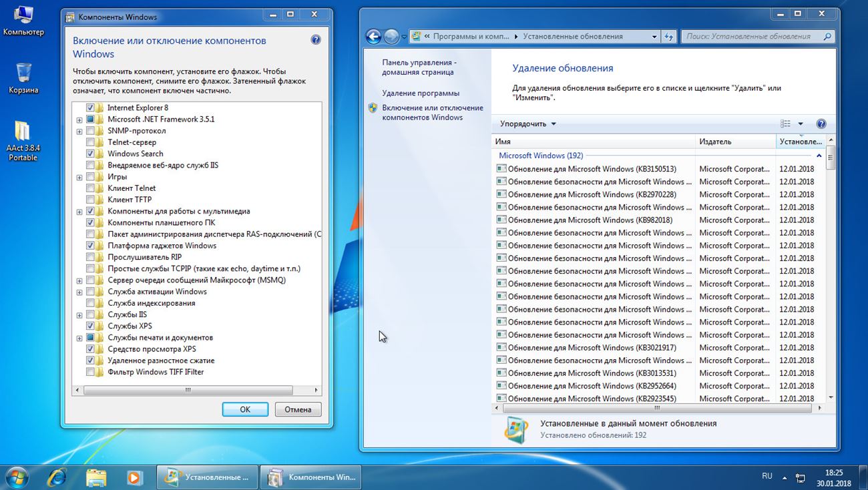Open Включение или отключение компонентов Windows link
This screenshot has height=490, width=868.
(x=433, y=112)
